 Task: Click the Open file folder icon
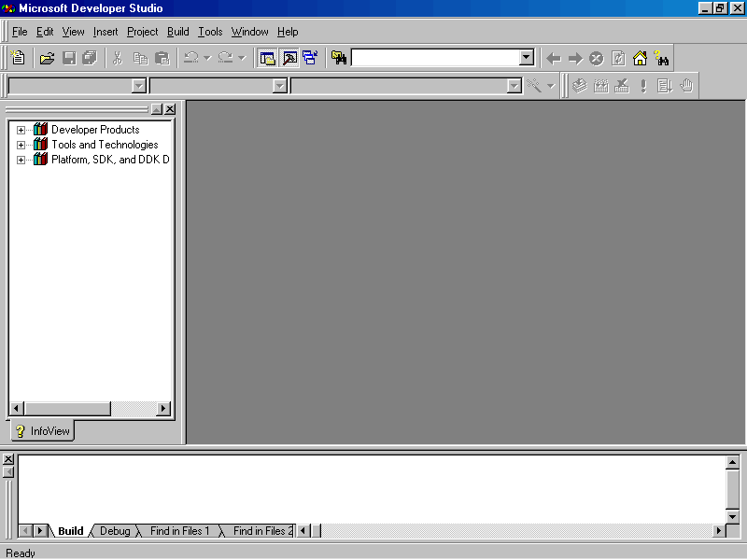pos(47,58)
